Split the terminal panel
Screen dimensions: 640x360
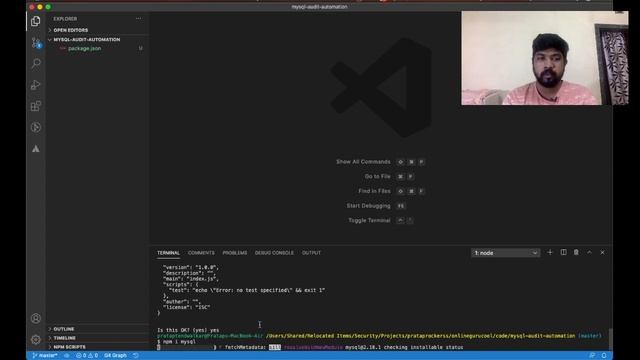pyautogui.click(x=563, y=253)
